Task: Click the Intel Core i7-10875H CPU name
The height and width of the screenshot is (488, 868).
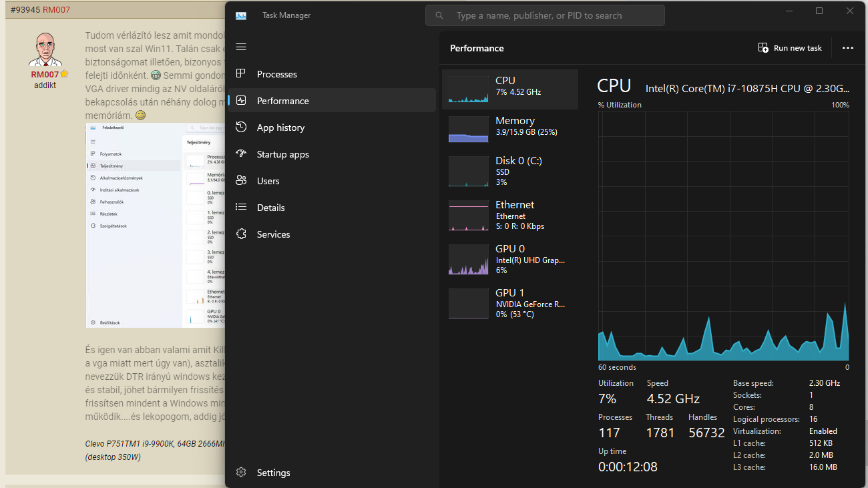Action: [748, 88]
